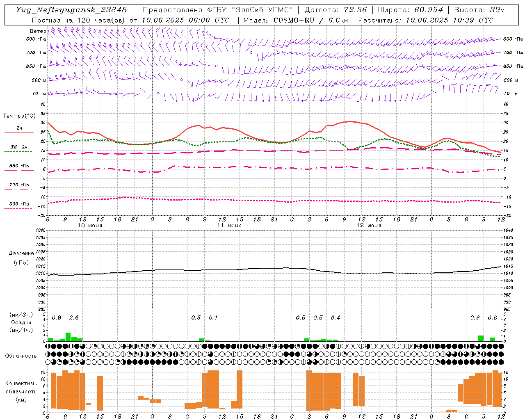Click the left 700 гПа wind level label

[x=36, y=52]
